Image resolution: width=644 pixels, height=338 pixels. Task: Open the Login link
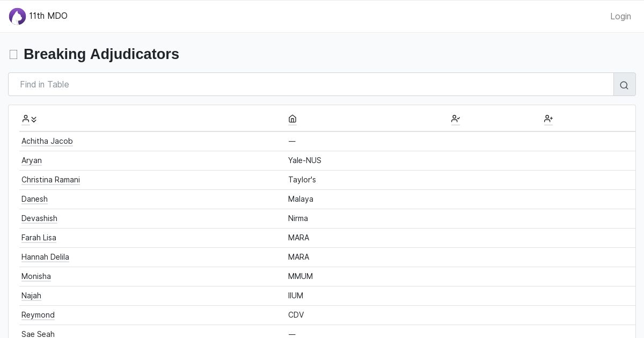coord(620,16)
